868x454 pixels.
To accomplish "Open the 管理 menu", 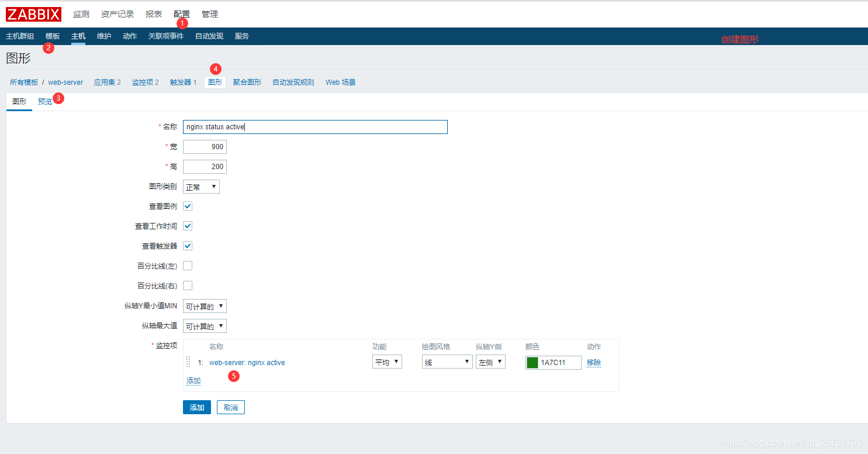I will tap(210, 14).
